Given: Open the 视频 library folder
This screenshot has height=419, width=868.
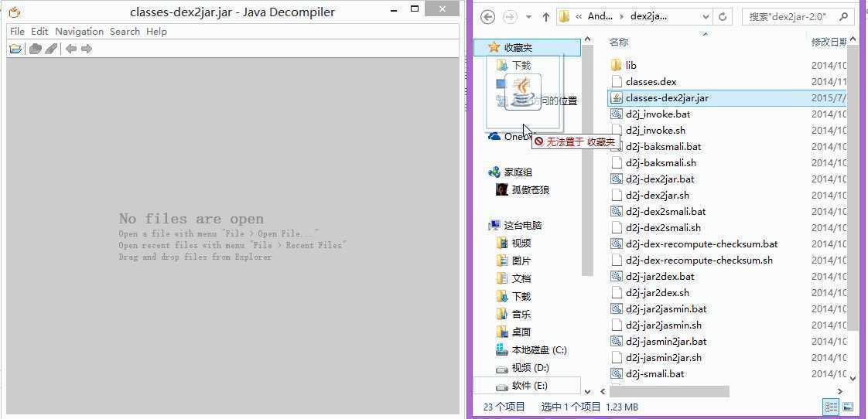Looking at the screenshot, I should (x=514, y=243).
